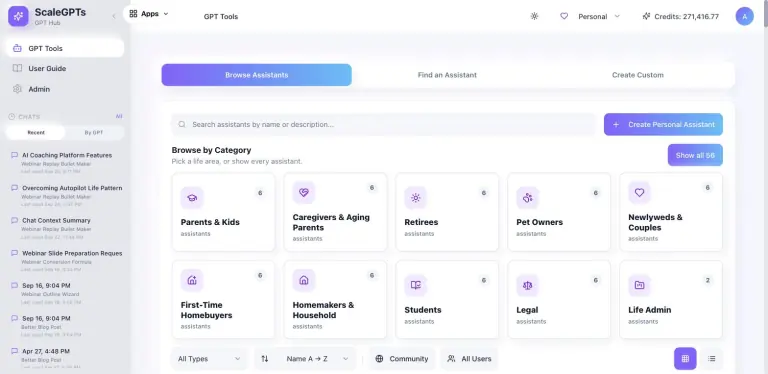The width and height of the screenshot is (768, 374).
Task: Open the Students category title
Action: tap(423, 310)
